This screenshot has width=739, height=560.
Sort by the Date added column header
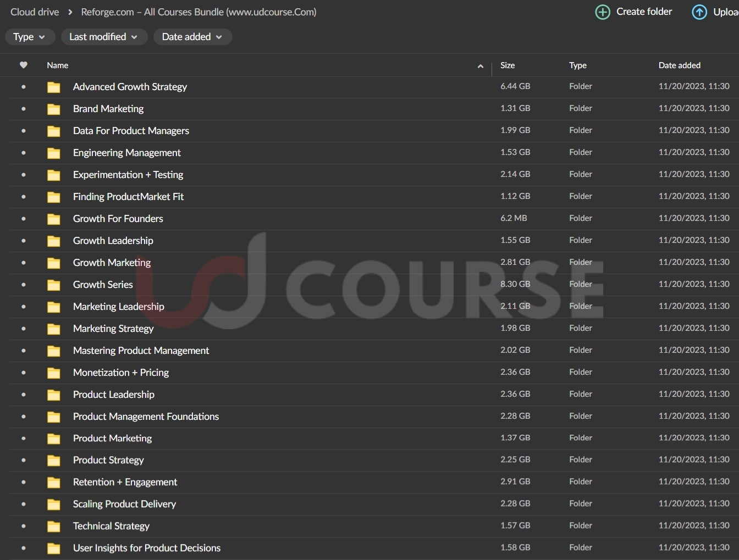pyautogui.click(x=679, y=65)
